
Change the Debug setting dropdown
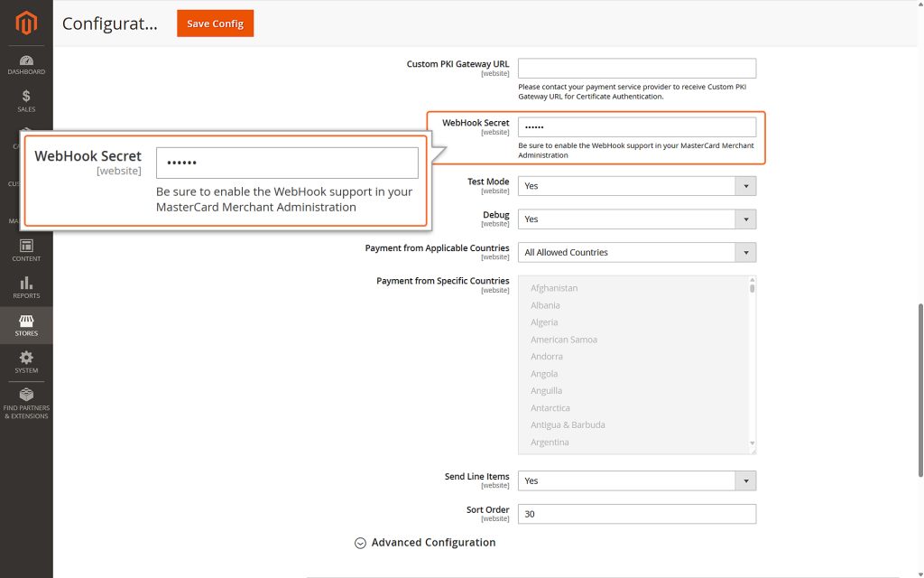(636, 219)
